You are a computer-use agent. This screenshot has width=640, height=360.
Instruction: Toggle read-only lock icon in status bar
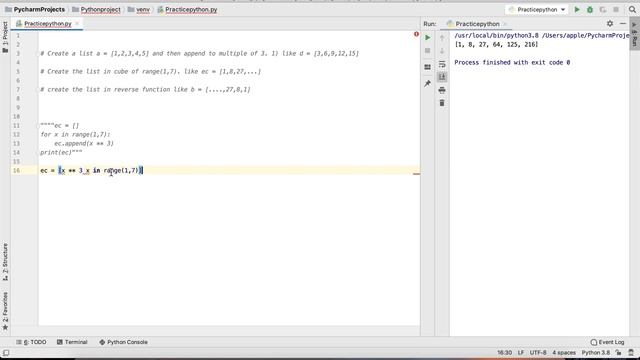click(619, 353)
